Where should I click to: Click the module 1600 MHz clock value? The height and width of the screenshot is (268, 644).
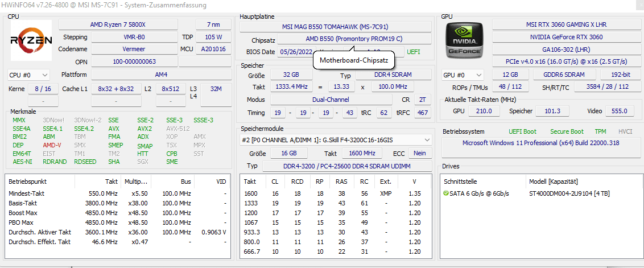pos(363,153)
